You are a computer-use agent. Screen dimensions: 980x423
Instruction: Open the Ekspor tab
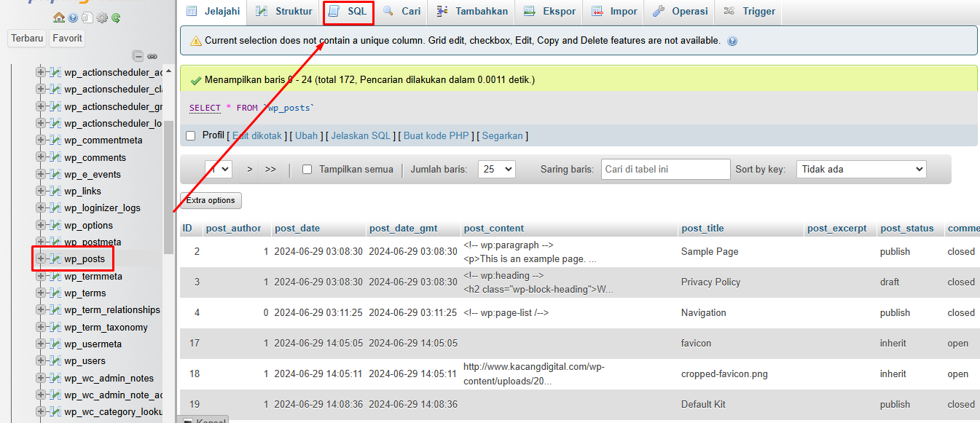(550, 12)
